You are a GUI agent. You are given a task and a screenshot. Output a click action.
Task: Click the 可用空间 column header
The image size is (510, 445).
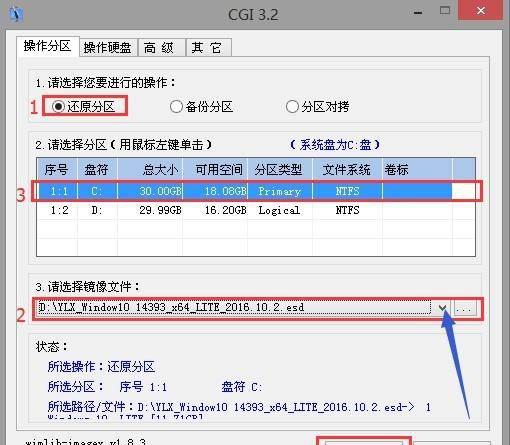coord(215,170)
